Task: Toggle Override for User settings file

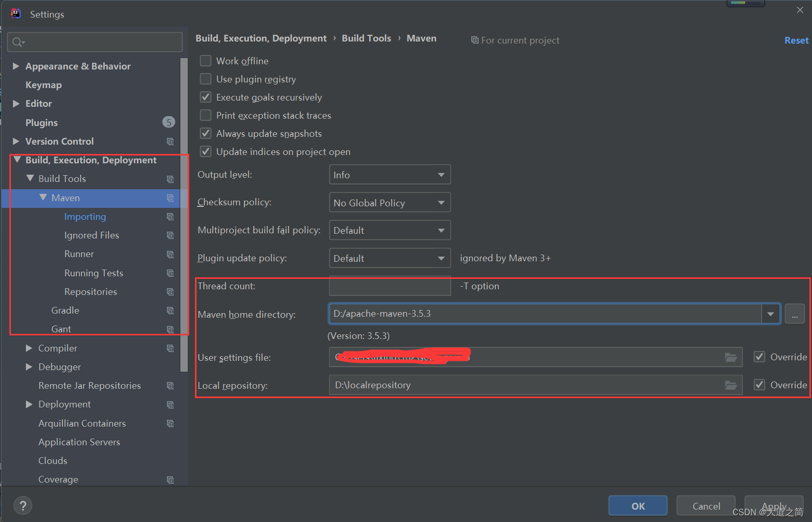Action: (x=760, y=357)
